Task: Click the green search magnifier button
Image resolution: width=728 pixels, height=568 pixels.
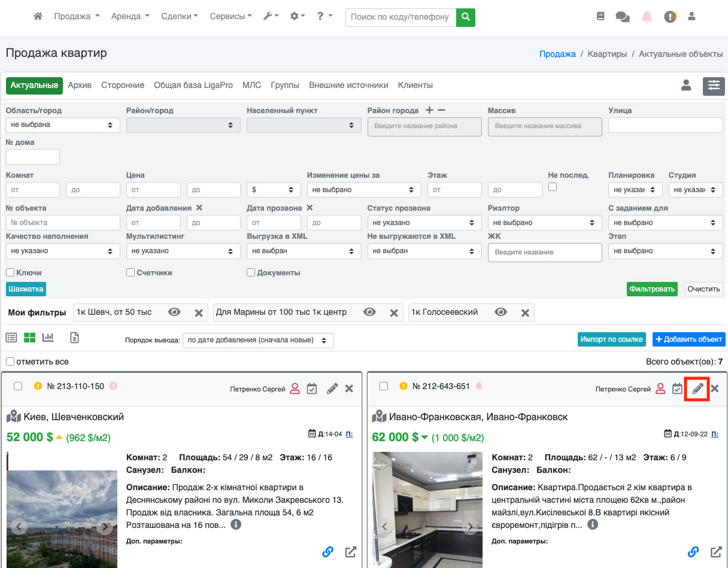Action: tap(465, 17)
